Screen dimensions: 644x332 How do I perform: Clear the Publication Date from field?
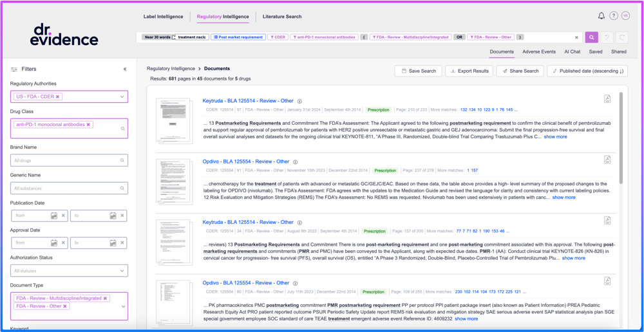pos(63,216)
